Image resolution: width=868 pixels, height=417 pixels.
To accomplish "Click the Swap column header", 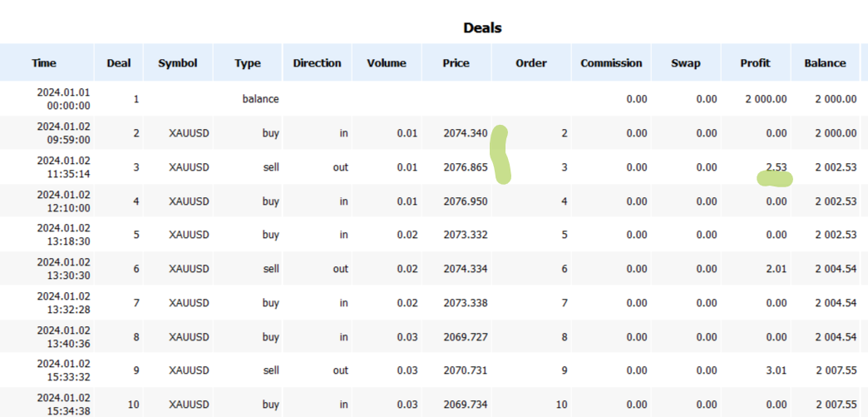I will click(686, 62).
